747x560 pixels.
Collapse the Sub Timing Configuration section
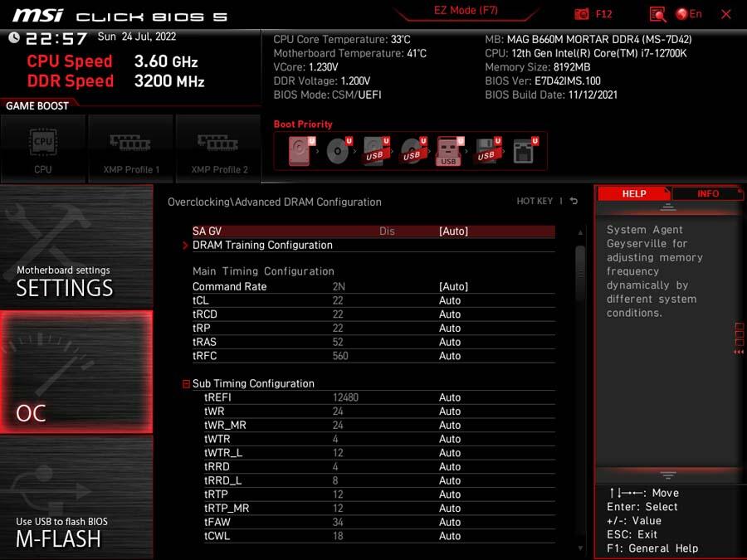186,384
